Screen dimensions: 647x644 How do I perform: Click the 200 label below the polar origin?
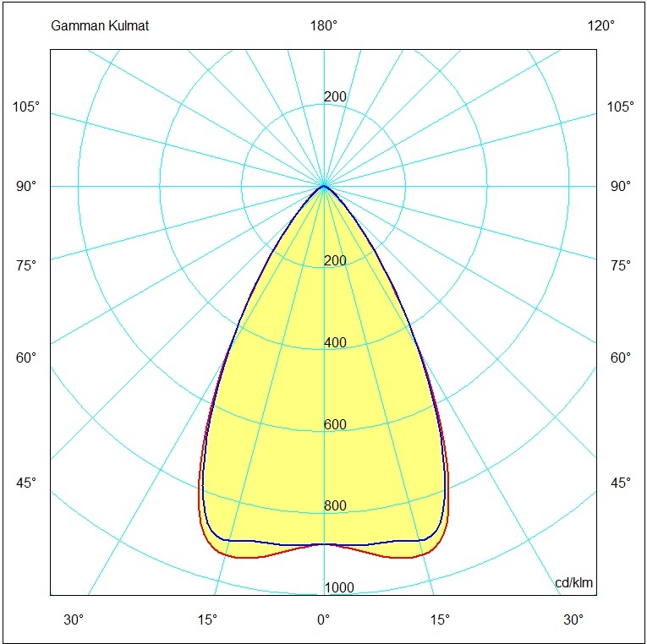[335, 260]
